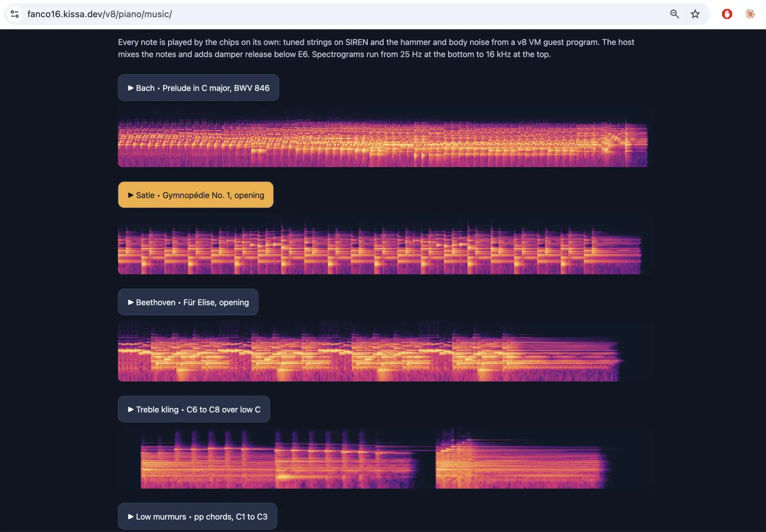The image size is (766, 532).
Task: Click the description paragraph starting "Every note is played"
Action: 376,48
